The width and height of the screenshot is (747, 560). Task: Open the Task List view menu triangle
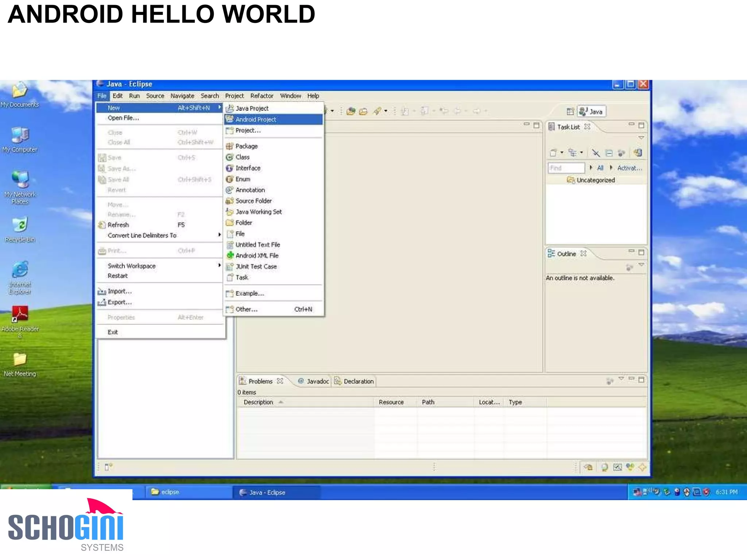(x=641, y=138)
